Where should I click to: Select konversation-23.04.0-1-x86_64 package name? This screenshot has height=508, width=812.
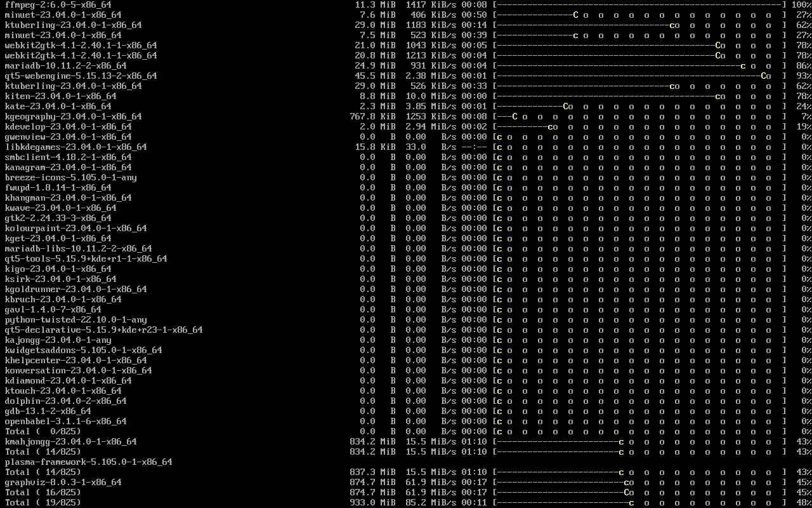pyautogui.click(x=78, y=370)
